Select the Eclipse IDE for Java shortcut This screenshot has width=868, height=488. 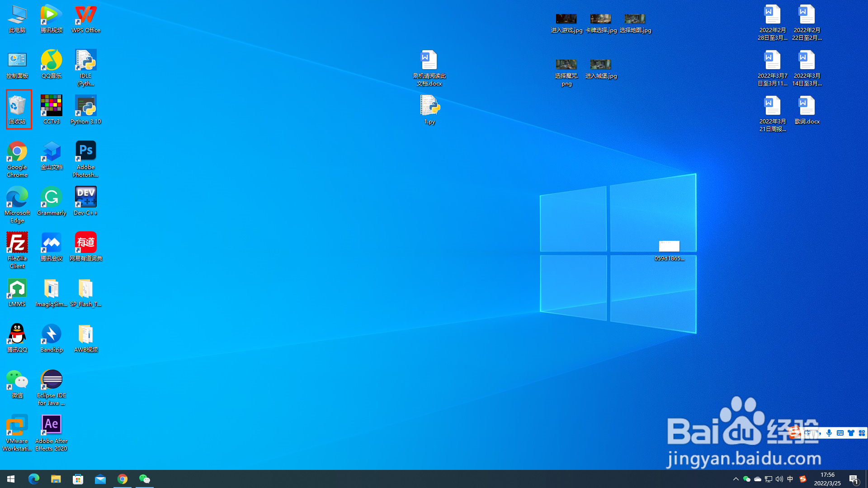point(52,388)
